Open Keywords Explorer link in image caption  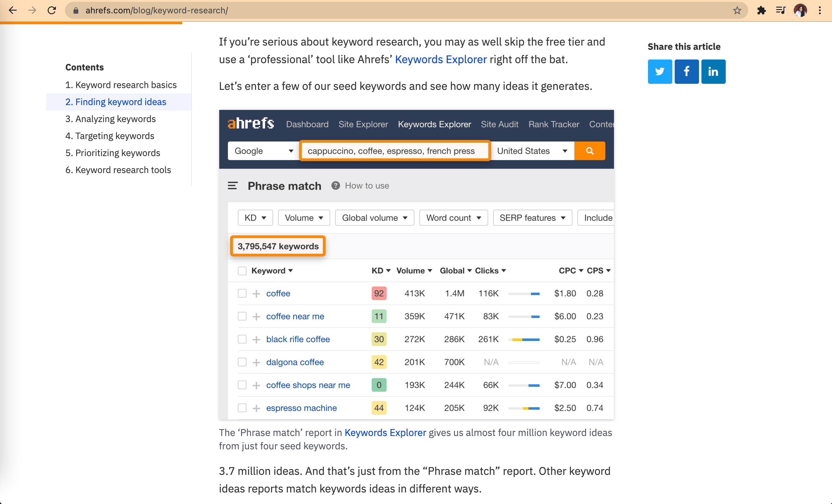point(385,433)
